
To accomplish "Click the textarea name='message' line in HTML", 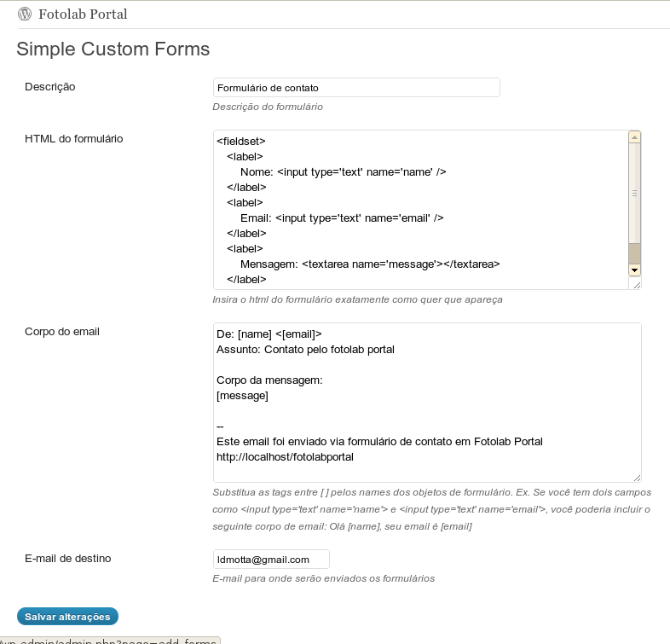I will (x=370, y=264).
